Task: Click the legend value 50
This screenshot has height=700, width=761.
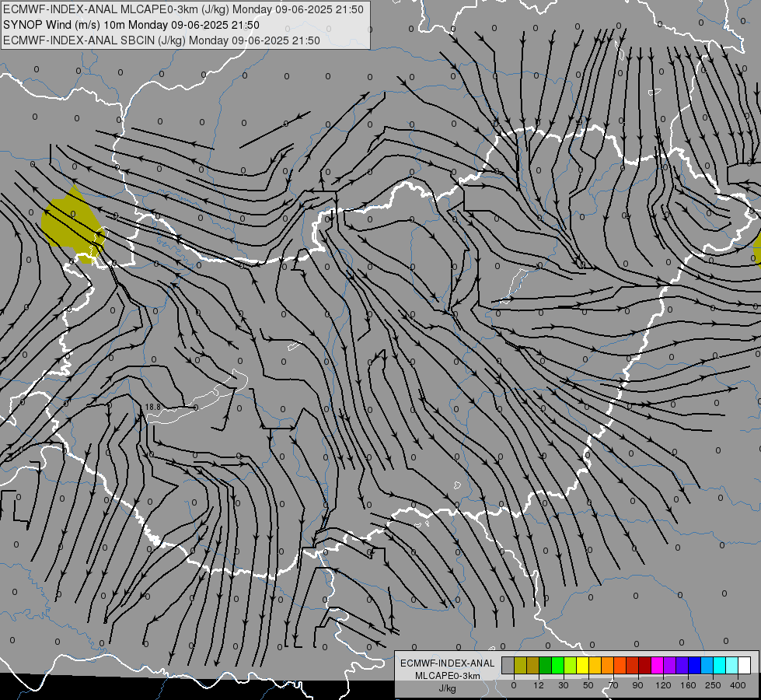Action: pyautogui.click(x=588, y=685)
